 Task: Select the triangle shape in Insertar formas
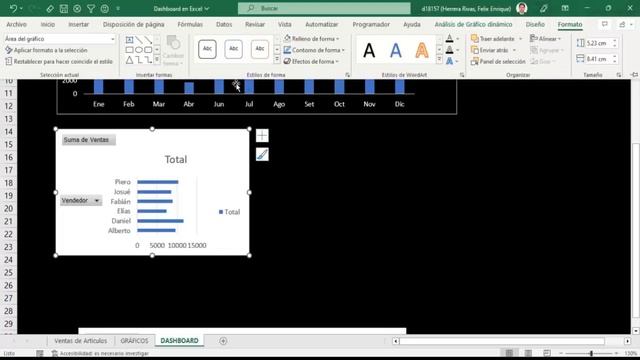click(x=129, y=60)
